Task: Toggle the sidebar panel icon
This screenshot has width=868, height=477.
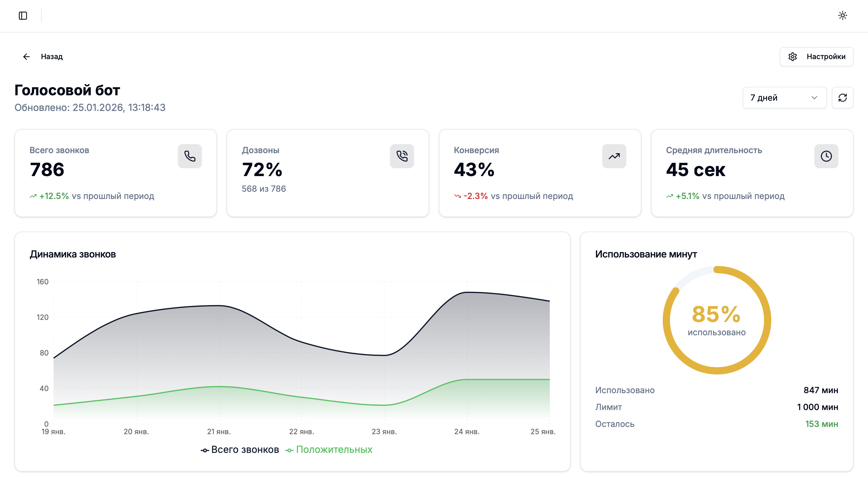Action: tap(23, 15)
